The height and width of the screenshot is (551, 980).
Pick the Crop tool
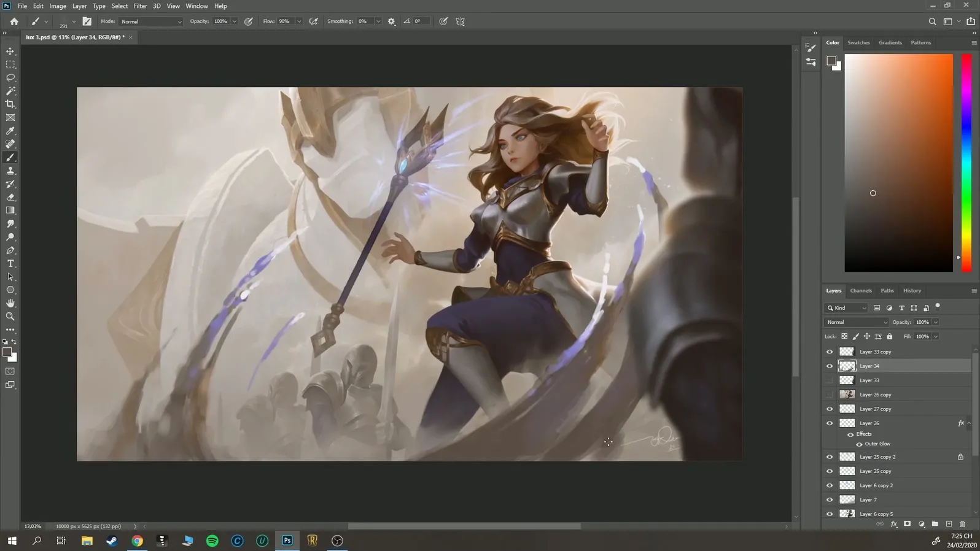(x=10, y=104)
